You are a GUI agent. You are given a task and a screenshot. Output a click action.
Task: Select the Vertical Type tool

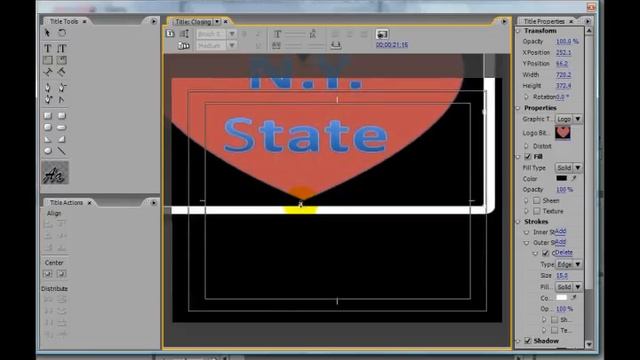coord(62,49)
